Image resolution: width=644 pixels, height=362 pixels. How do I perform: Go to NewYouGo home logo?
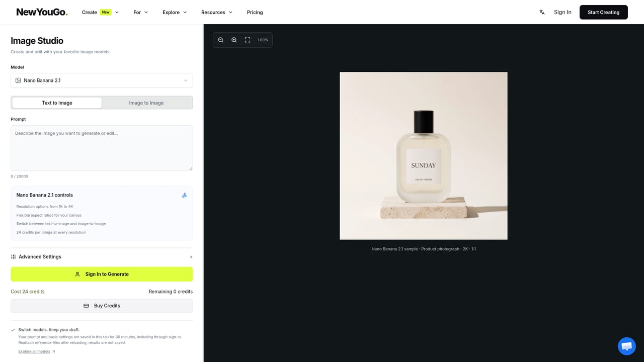42,12
